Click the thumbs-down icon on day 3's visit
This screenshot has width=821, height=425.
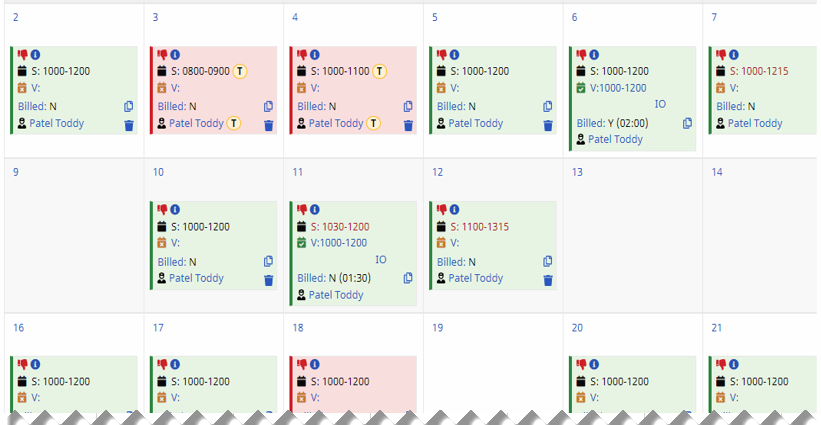tap(162, 55)
